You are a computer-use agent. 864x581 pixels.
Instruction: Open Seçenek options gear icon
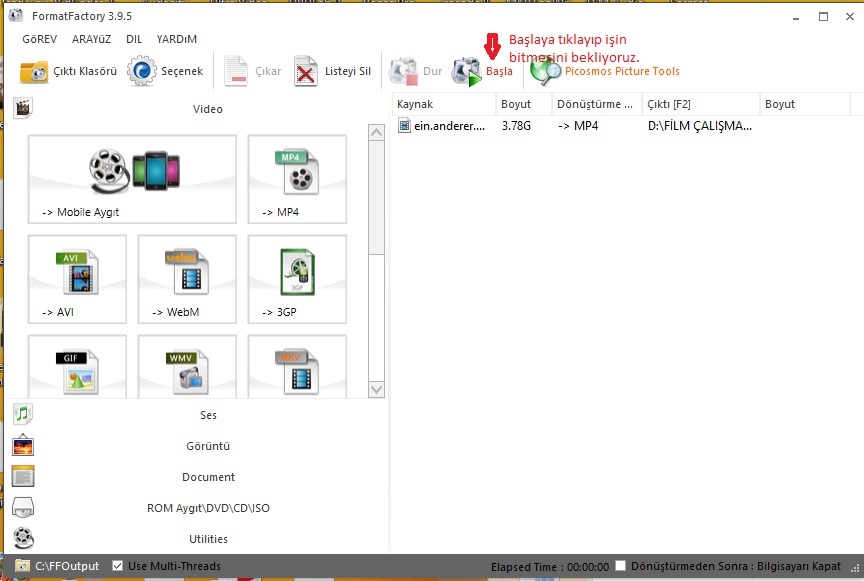coord(142,71)
